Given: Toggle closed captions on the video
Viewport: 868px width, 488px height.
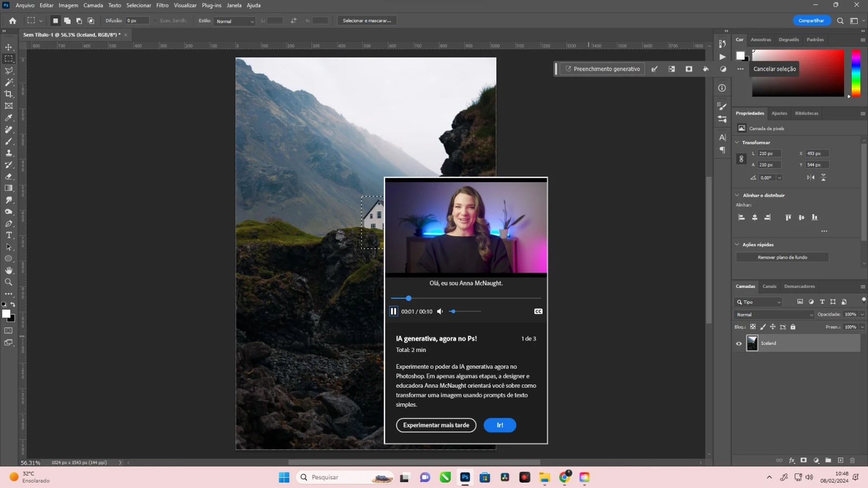Looking at the screenshot, I should [538, 311].
